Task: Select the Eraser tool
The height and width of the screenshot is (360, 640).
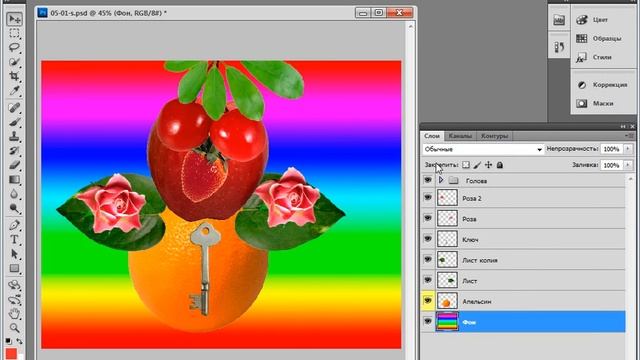Action: point(14,165)
